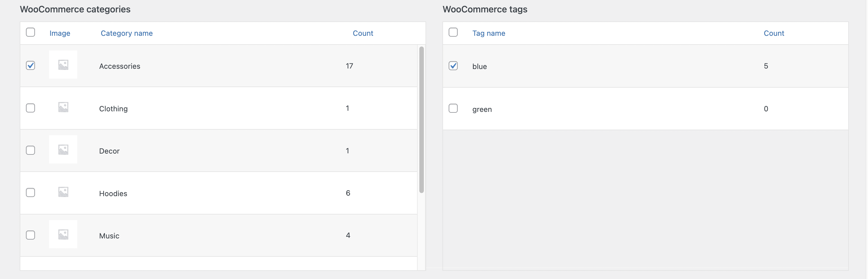Click the Hoodies count value 6
The height and width of the screenshot is (279, 868).
point(348,193)
